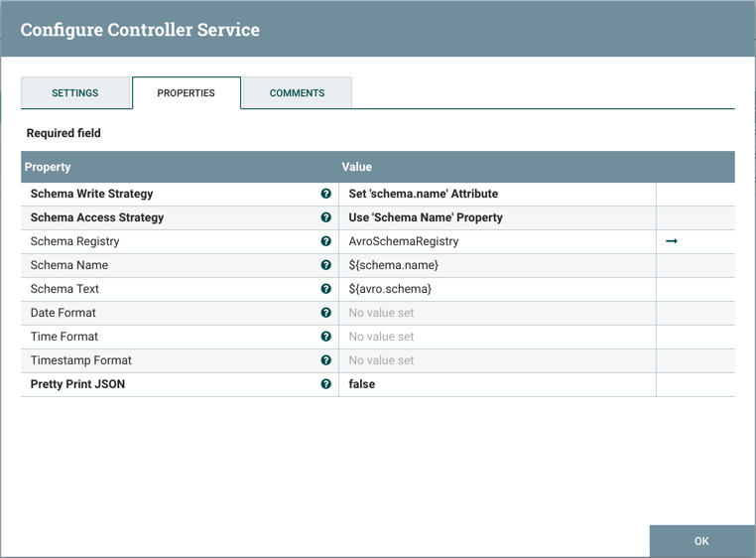Click help icon beside Schema Name
Image resolution: width=756 pixels, height=558 pixels.
325,265
